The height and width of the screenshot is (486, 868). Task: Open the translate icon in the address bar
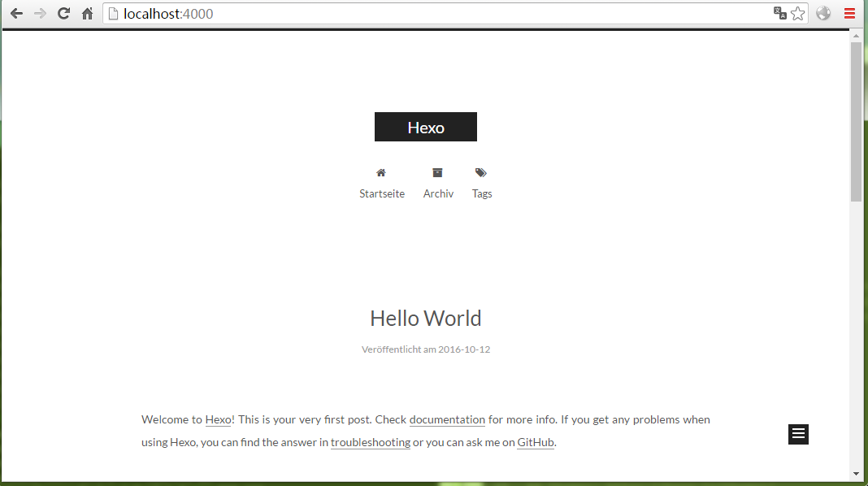(x=779, y=13)
